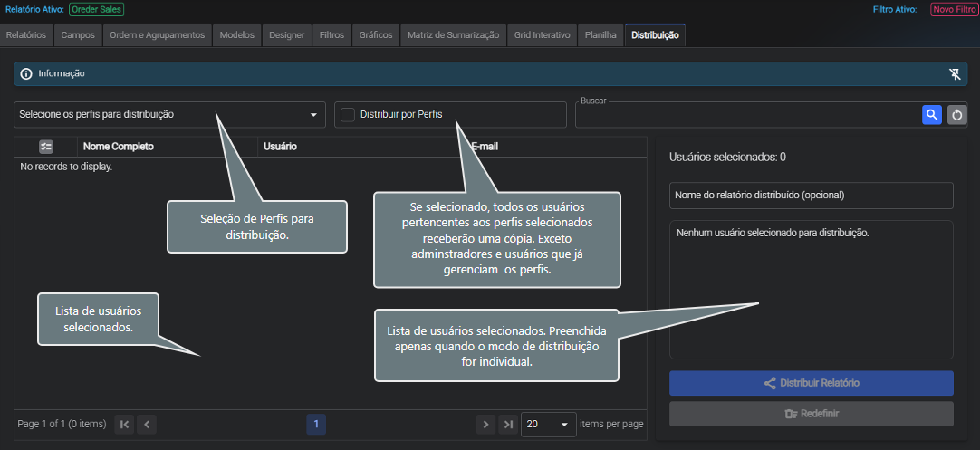
Task: Open the Matriz de Sumarização tab
Action: (x=453, y=35)
